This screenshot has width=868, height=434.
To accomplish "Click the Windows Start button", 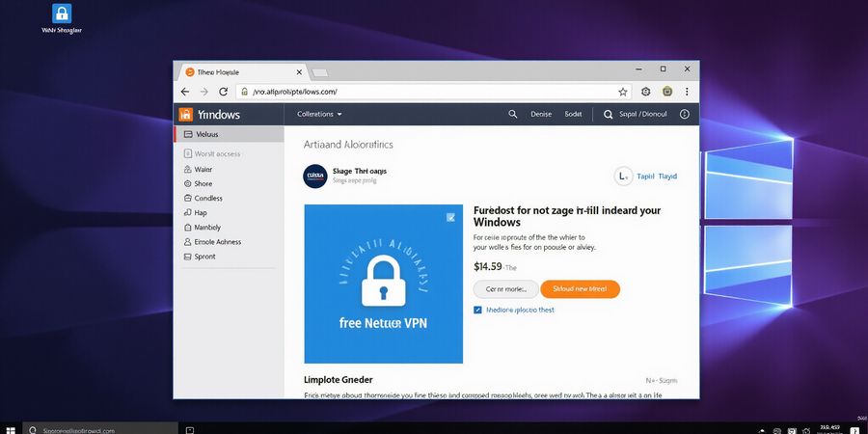I will [x=11, y=430].
